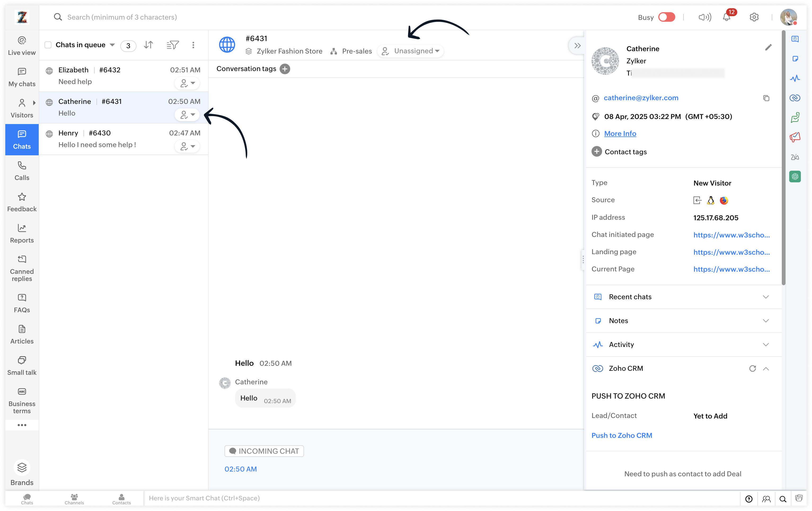
Task: Click the add Conversation tags plus icon
Action: tap(285, 69)
